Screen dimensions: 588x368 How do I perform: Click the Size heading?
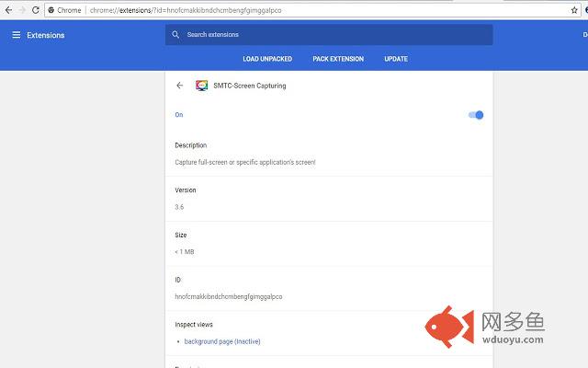click(181, 236)
